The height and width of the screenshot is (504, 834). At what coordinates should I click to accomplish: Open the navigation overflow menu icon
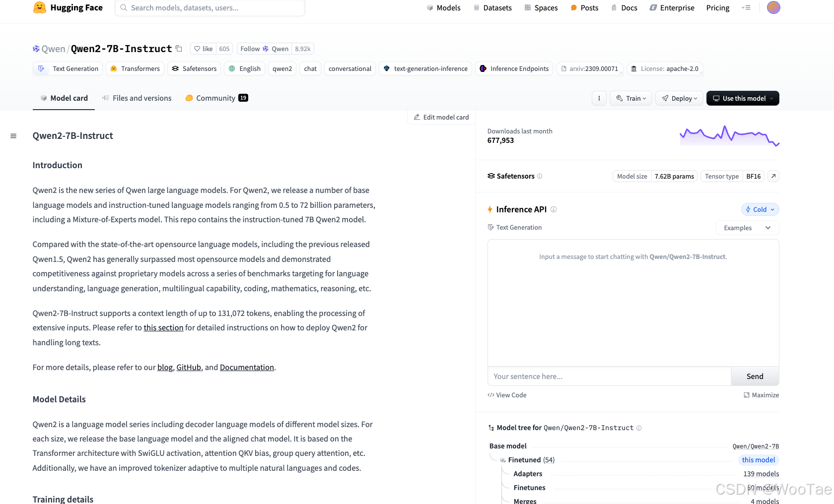[746, 7]
